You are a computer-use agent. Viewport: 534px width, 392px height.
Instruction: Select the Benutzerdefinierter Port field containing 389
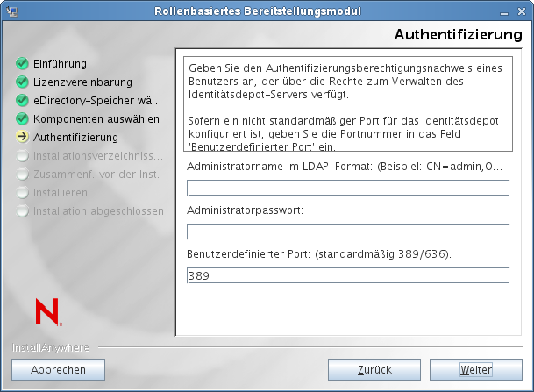pyautogui.click(x=348, y=275)
